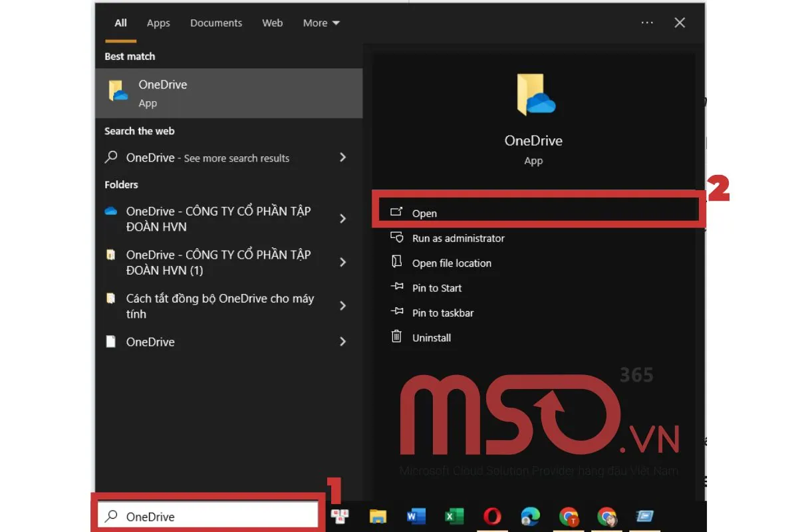The image size is (798, 532).
Task: Select Open file location
Action: pos(452,263)
